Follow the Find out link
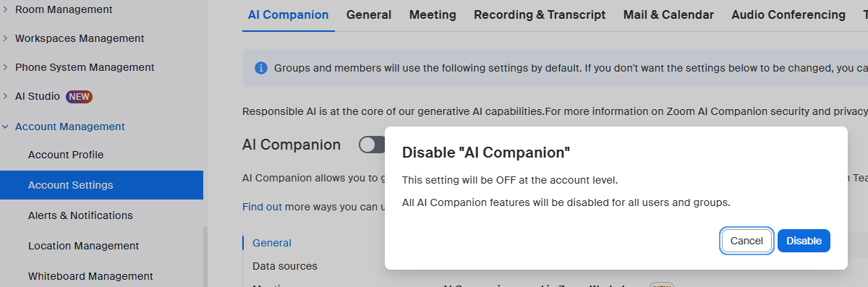 point(262,207)
